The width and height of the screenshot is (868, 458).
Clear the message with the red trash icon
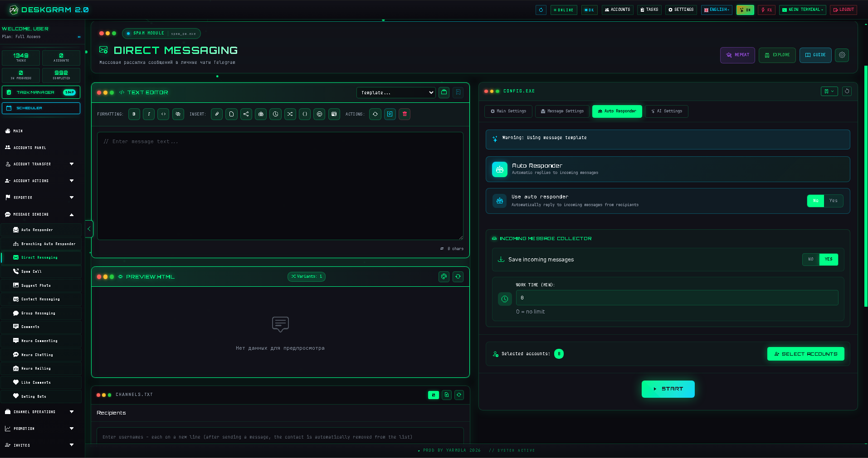(x=405, y=114)
